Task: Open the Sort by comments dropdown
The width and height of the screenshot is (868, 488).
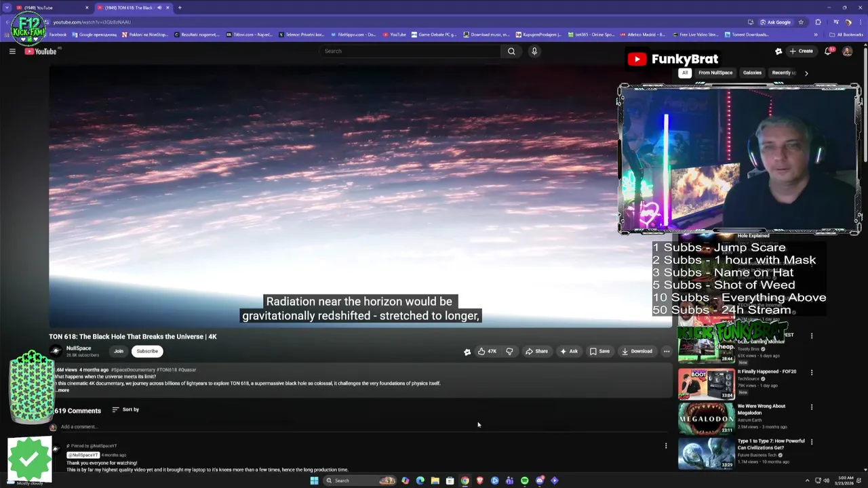Action: point(125,409)
